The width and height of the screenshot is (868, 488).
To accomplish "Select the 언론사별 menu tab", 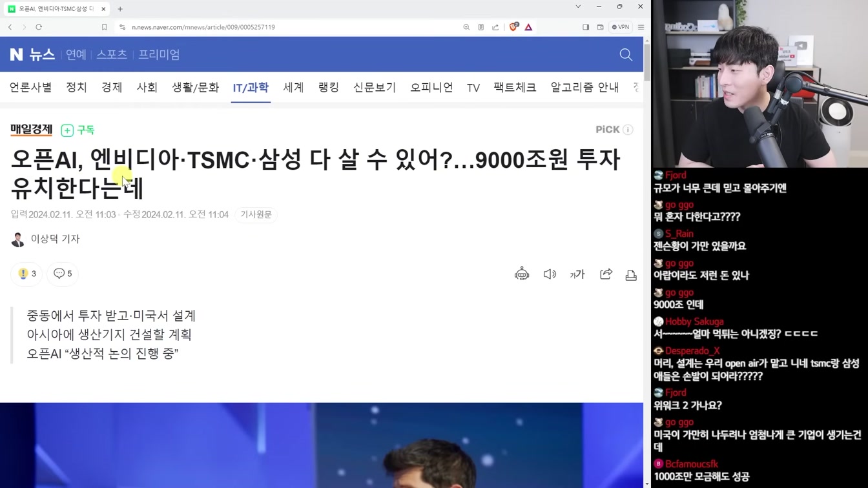I will [x=30, y=87].
